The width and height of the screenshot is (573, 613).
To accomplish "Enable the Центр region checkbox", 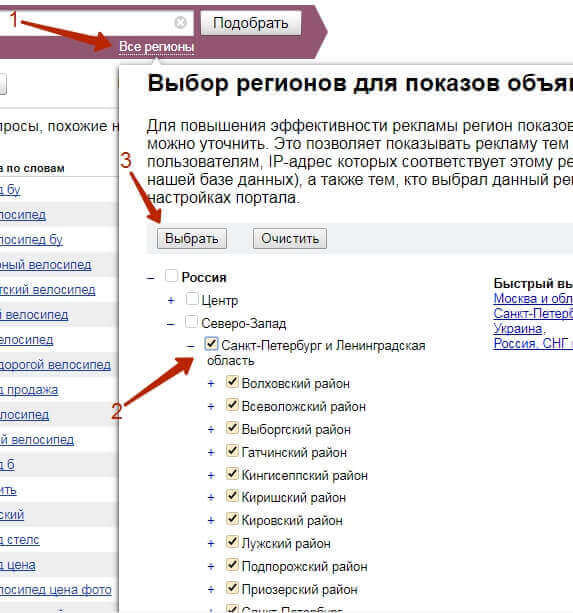I will 192,299.
